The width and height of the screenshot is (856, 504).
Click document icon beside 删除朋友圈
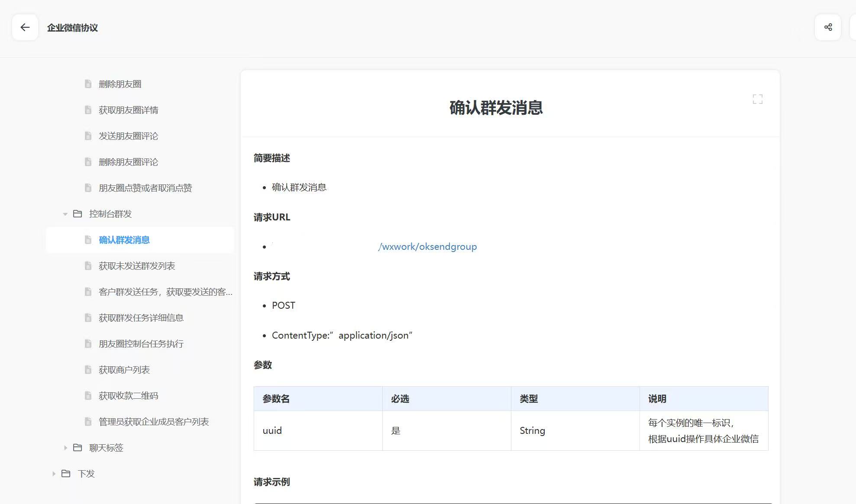(88, 84)
